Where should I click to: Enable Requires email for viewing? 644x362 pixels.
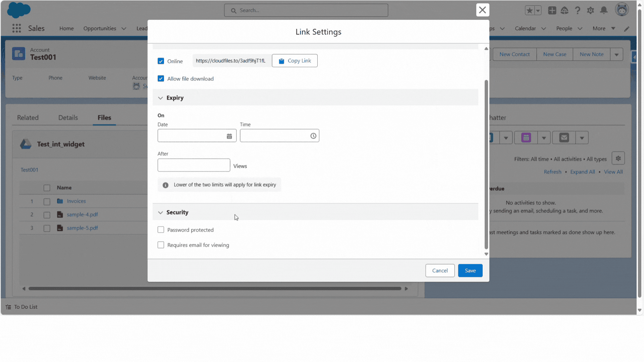[161, 245]
